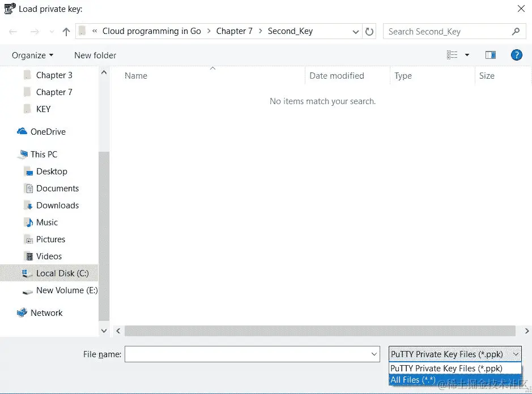Click the This PC computer icon
The width and height of the screenshot is (532, 394).
(23, 155)
